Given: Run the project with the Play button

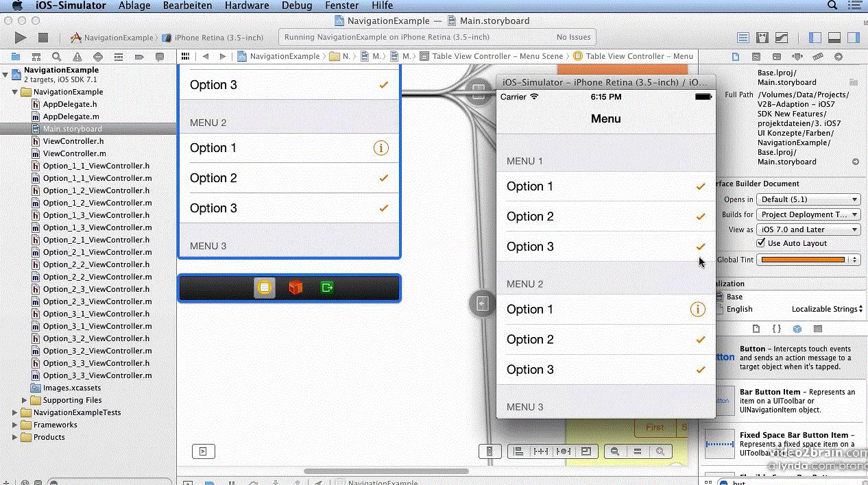Looking at the screenshot, I should pos(21,38).
